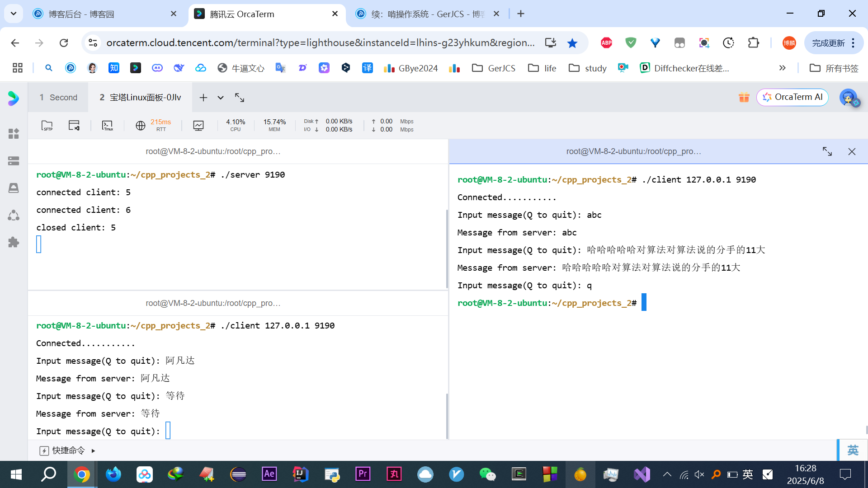
Task: Open the plugins puzzle sidebar icon
Action: tap(14, 242)
